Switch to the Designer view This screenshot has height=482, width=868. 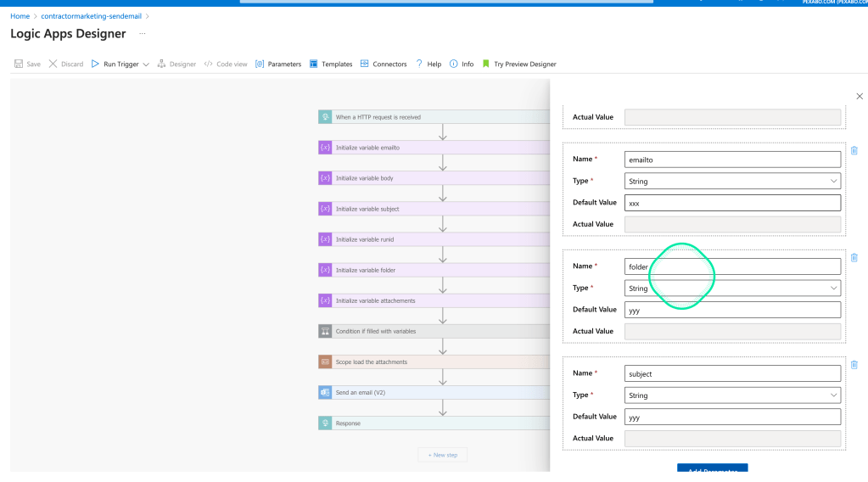point(176,64)
